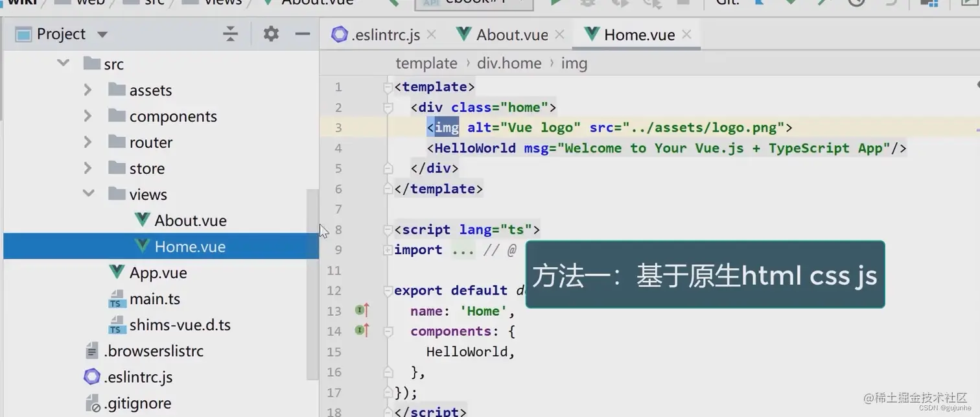Click the ESLint icon on .eslintrc.js tab
980x417 pixels.
coord(339,34)
